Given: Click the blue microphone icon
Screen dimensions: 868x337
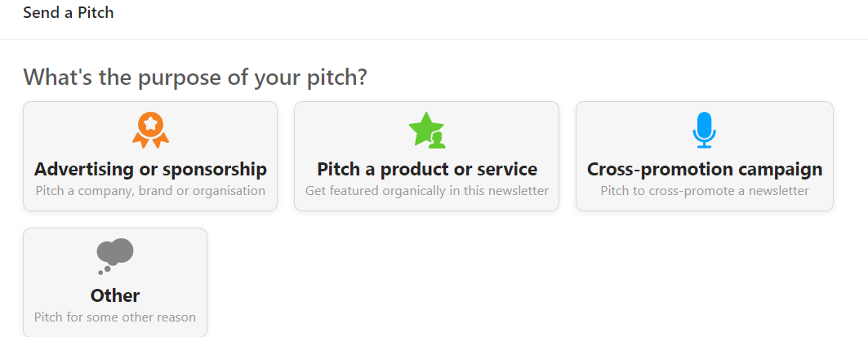Looking at the screenshot, I should coord(704,131).
